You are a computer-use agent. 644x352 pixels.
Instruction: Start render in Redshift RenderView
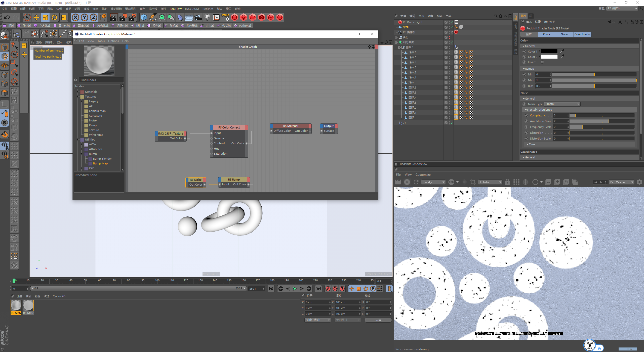(407, 182)
